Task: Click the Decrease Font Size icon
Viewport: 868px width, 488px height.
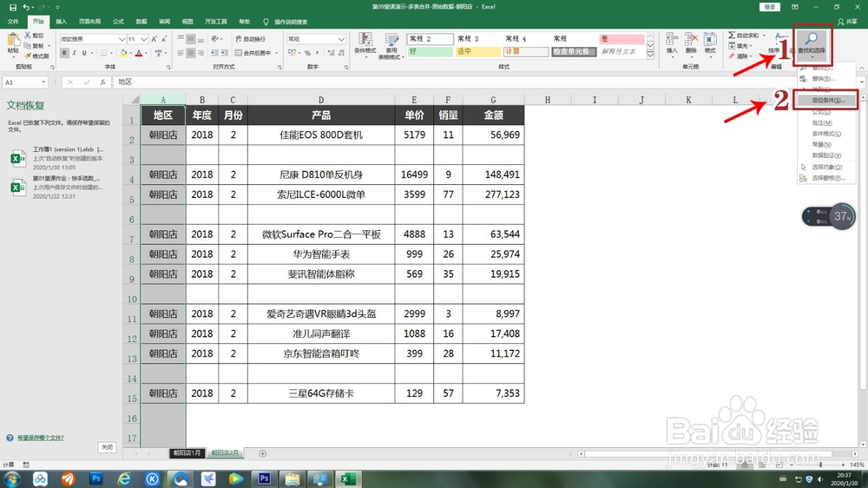Action: [164, 39]
